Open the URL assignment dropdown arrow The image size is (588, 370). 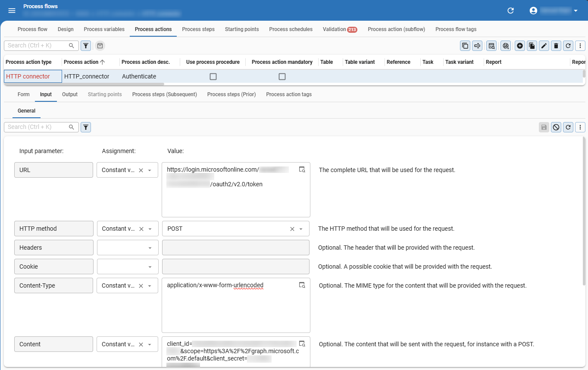click(x=150, y=170)
